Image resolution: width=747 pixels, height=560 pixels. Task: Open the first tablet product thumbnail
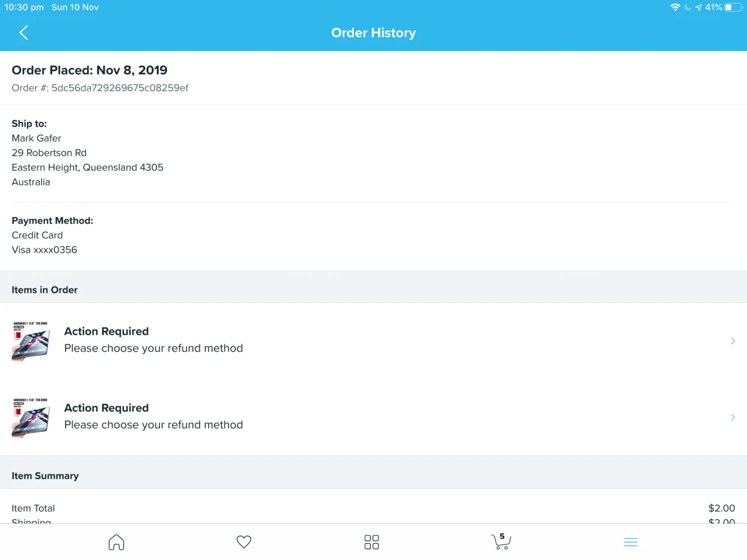(30, 341)
